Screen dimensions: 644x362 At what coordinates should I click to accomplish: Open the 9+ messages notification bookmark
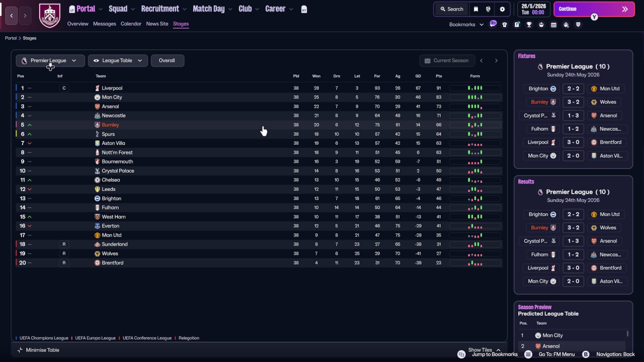click(493, 24)
